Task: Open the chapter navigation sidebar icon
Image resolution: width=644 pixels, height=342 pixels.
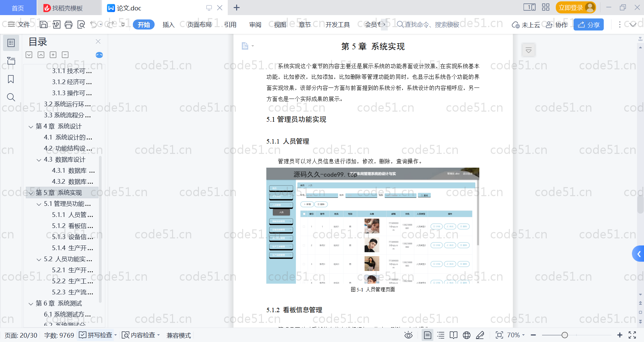Action: (11, 61)
